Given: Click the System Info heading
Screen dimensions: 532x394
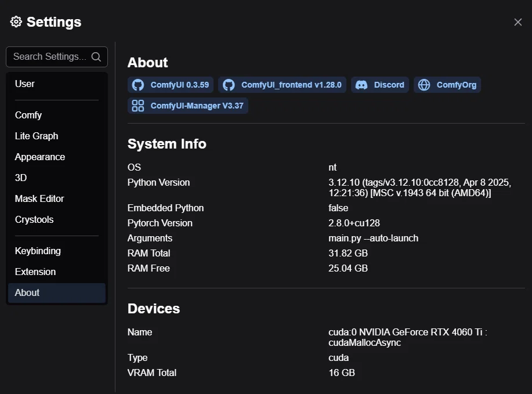Looking at the screenshot, I should [x=167, y=144].
